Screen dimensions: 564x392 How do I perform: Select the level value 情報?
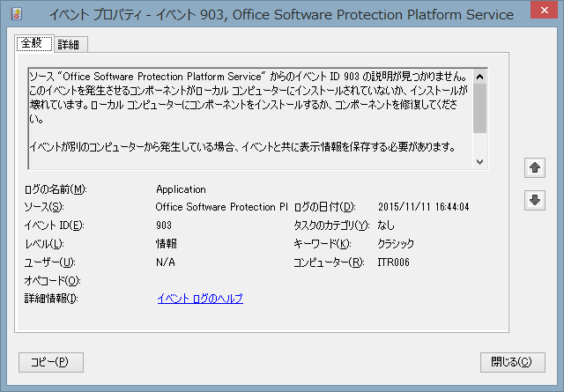point(167,244)
